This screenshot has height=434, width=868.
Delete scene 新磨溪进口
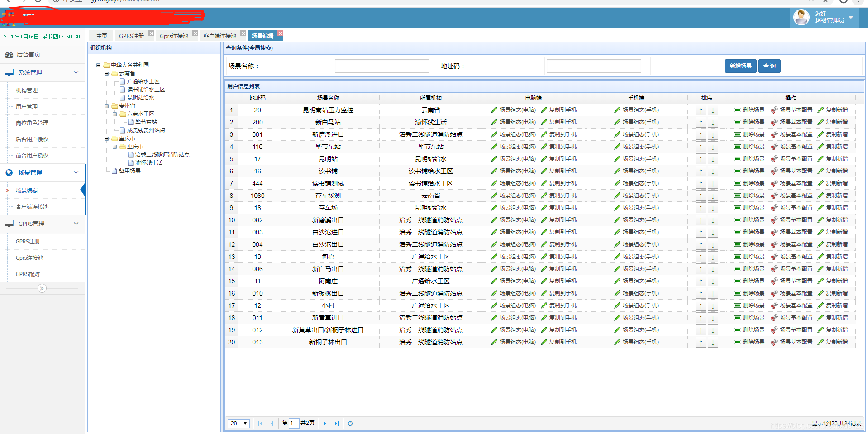(x=749, y=134)
